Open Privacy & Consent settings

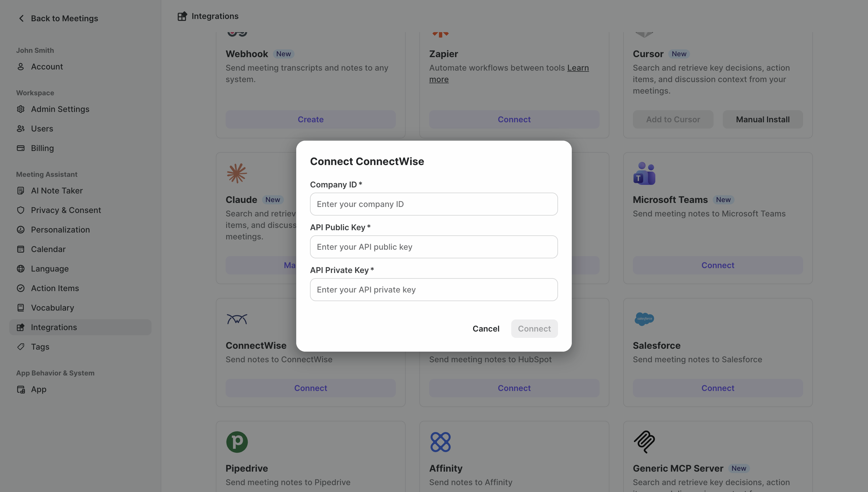[x=66, y=210]
